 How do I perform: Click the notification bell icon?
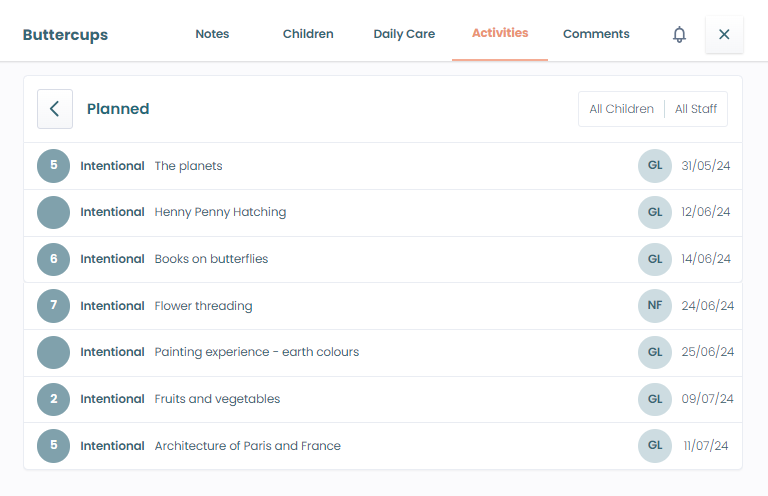(x=679, y=34)
